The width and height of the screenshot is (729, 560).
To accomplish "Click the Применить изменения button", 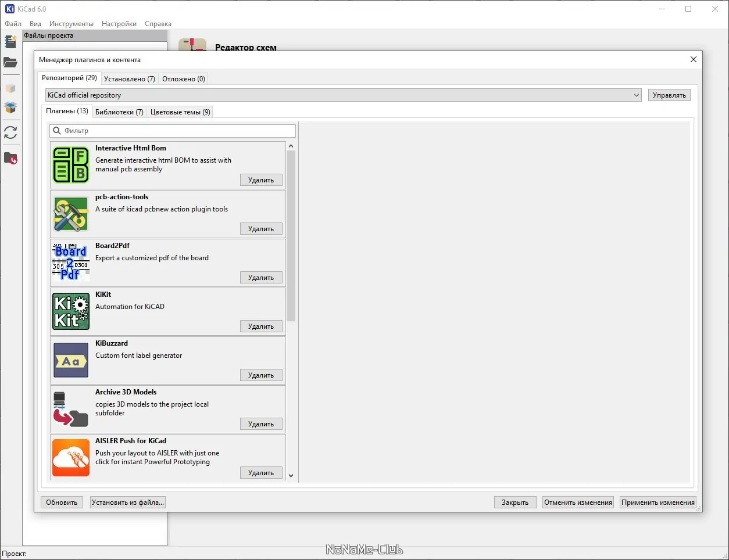I will point(657,502).
